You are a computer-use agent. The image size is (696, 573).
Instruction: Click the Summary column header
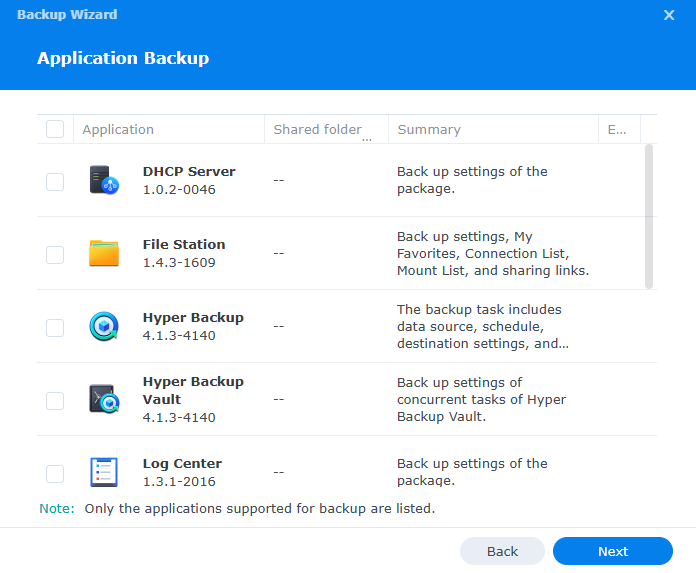pyautogui.click(x=493, y=129)
